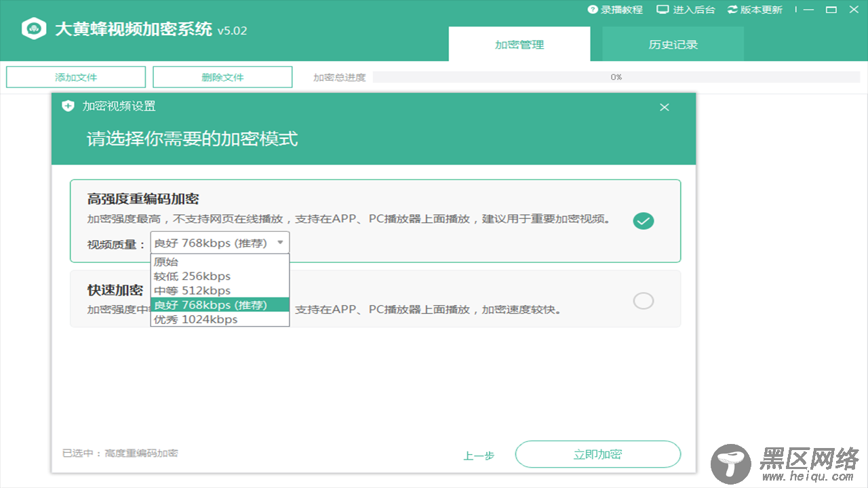Close the 加密视频设置 dialog
Screen dimensions: 868x488
tap(665, 107)
